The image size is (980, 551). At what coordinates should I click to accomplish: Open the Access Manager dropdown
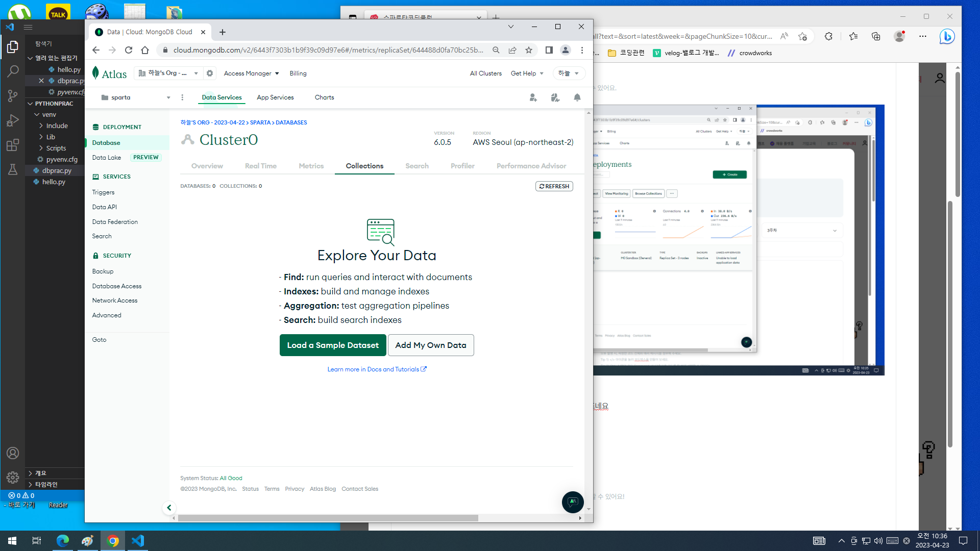click(251, 73)
